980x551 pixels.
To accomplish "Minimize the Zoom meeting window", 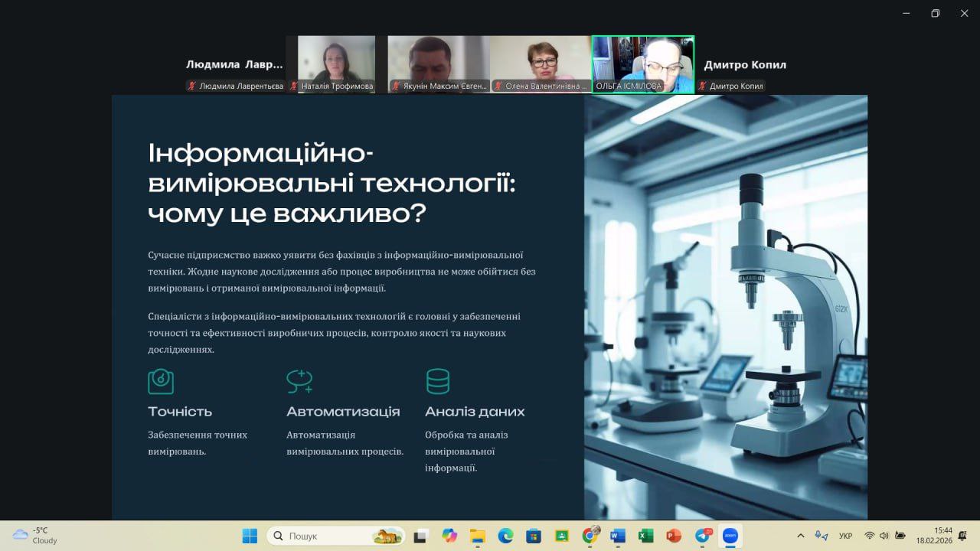I will (906, 13).
